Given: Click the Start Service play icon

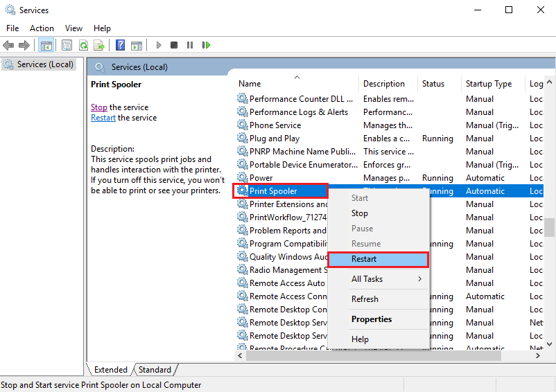Looking at the screenshot, I should coord(159,45).
